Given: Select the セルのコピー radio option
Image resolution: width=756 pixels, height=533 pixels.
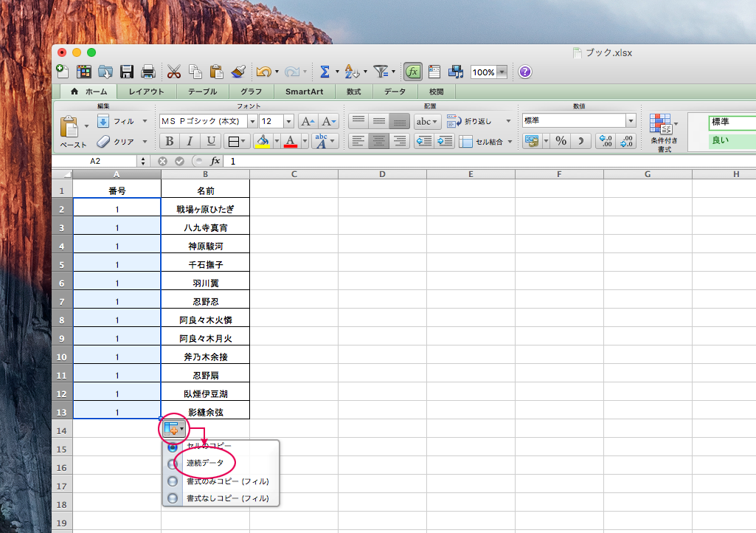Looking at the screenshot, I should coord(172,447).
